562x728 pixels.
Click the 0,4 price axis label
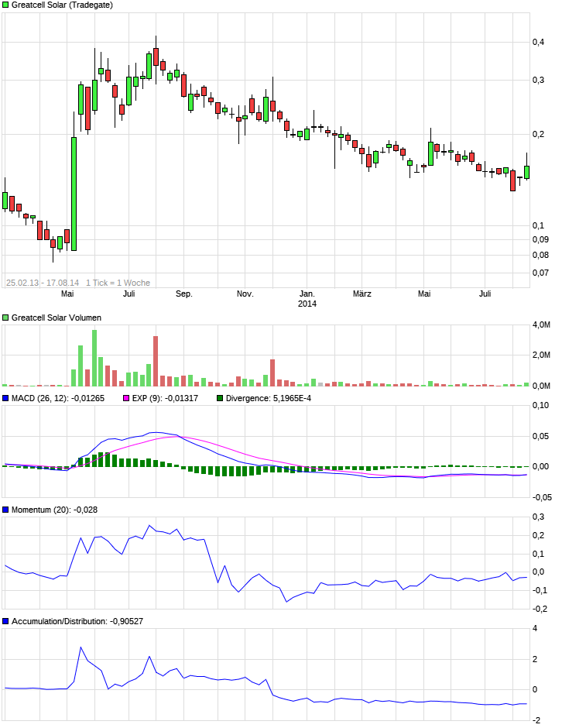(538, 43)
